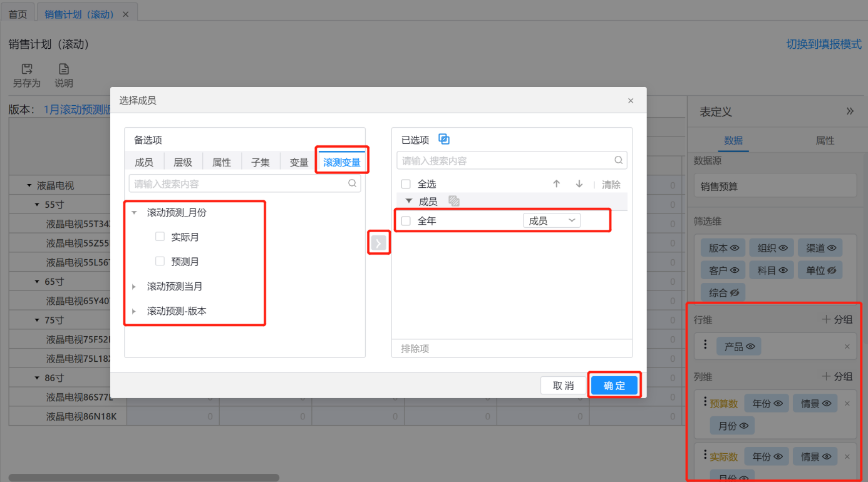Open the 成员 dropdown next to 全年
This screenshot has height=482, width=868.
point(551,221)
